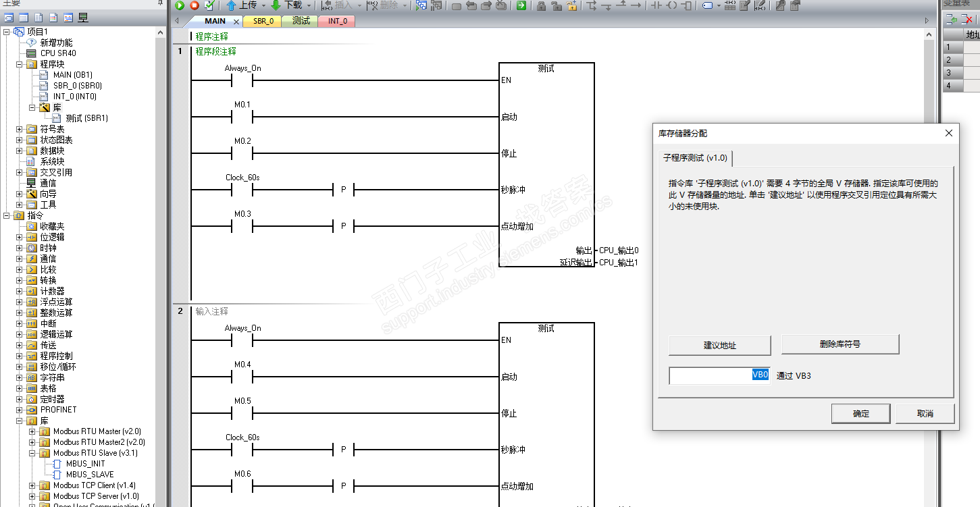Switch to the 测试 editor tab
Screen dimensions: 980x507
pyautogui.click(x=301, y=21)
